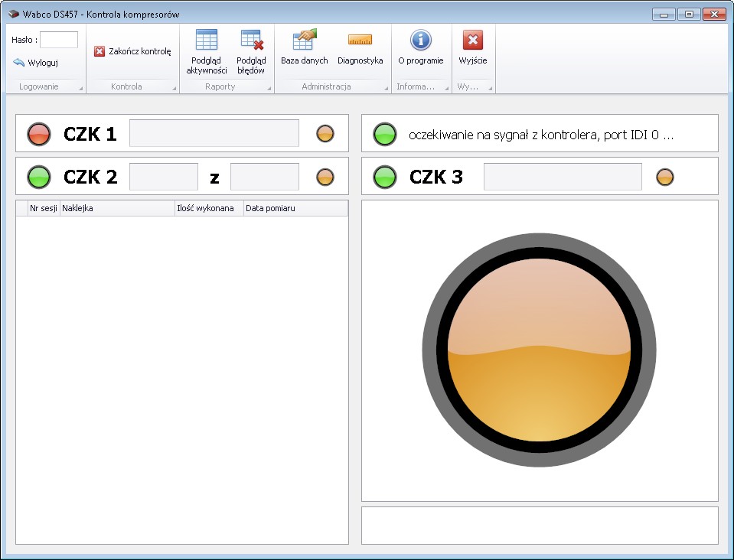This screenshot has width=734, height=560.
Task: Click the red CZK 1 status light
Action: pyautogui.click(x=39, y=134)
